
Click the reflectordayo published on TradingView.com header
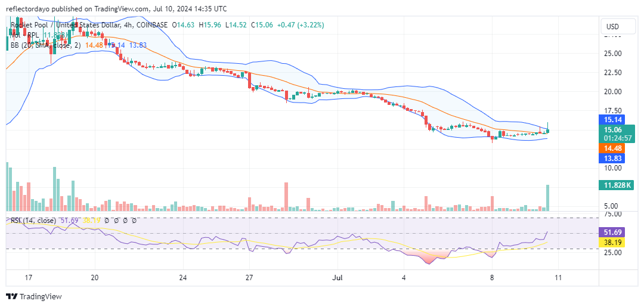point(116,8)
